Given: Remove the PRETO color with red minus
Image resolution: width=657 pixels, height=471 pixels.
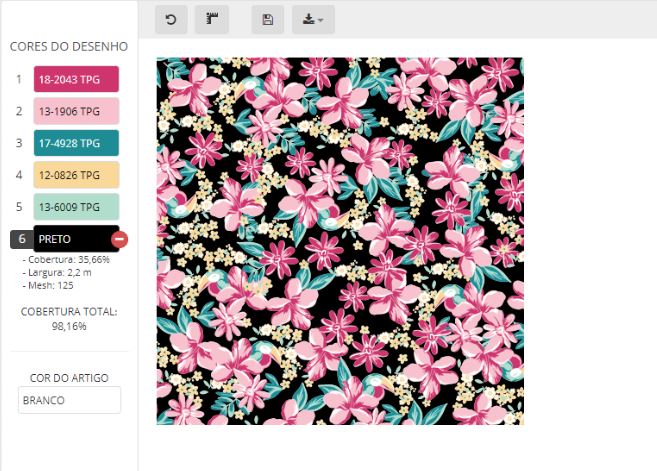Looking at the screenshot, I should 119,239.
